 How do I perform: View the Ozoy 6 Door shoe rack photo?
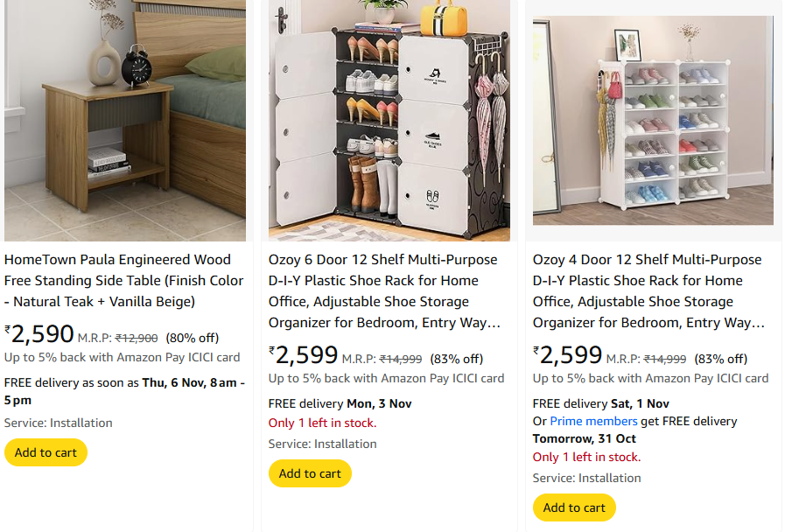point(389,120)
